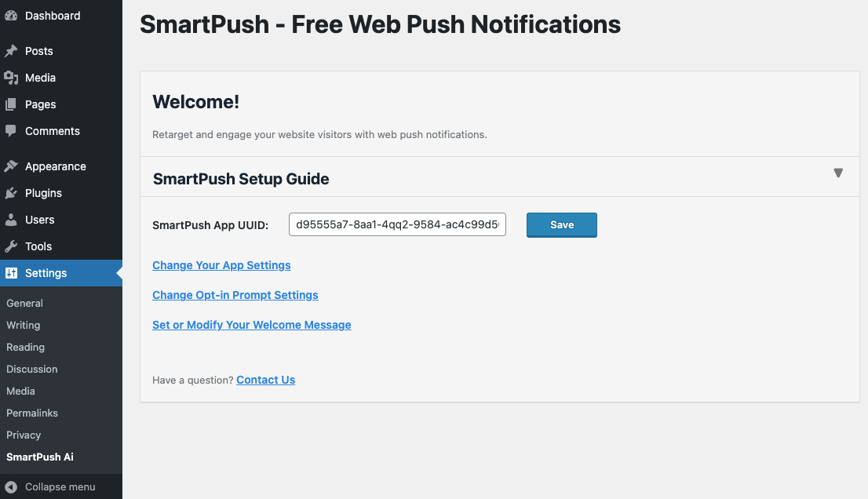Open Change Your App Settings link
Viewport: 868px width, 499px height.
pyautogui.click(x=221, y=265)
